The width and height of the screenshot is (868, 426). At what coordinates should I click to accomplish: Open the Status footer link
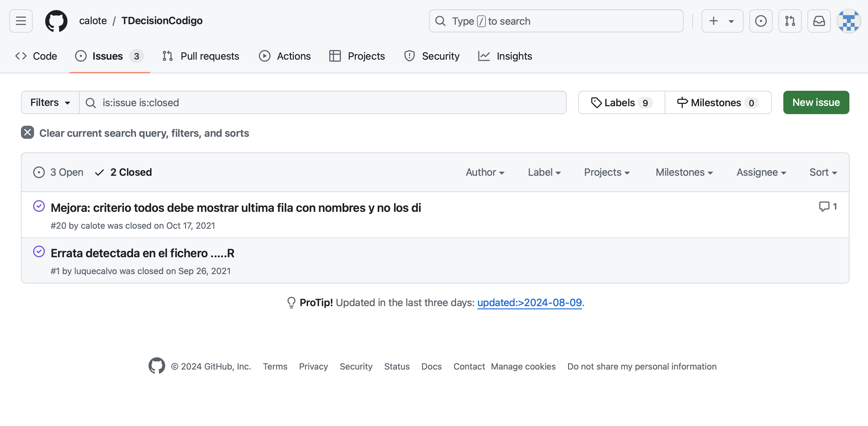(396, 366)
